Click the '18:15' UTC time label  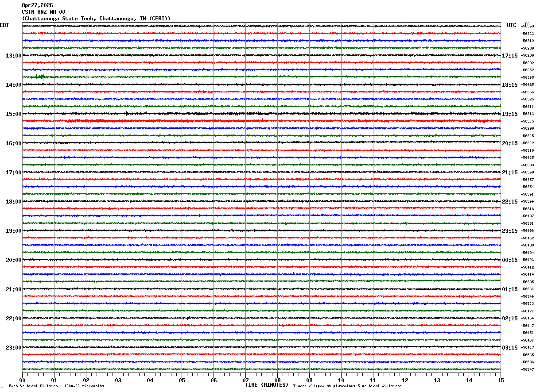pyautogui.click(x=510, y=85)
